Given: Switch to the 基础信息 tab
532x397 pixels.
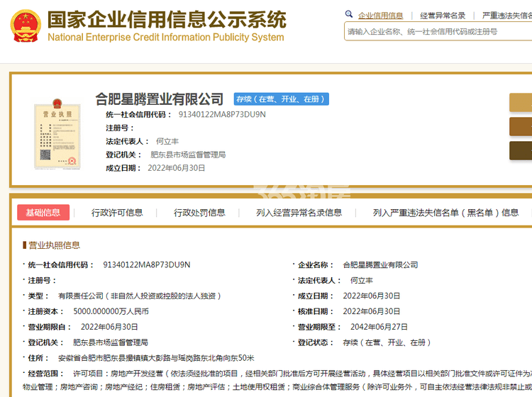Looking at the screenshot, I should [43, 212].
